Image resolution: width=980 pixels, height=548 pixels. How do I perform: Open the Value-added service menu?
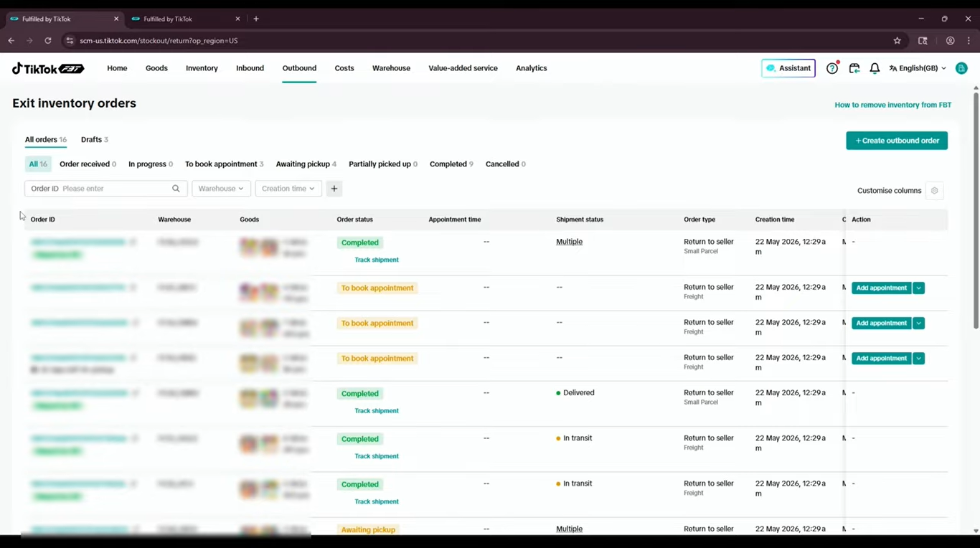[x=463, y=68]
